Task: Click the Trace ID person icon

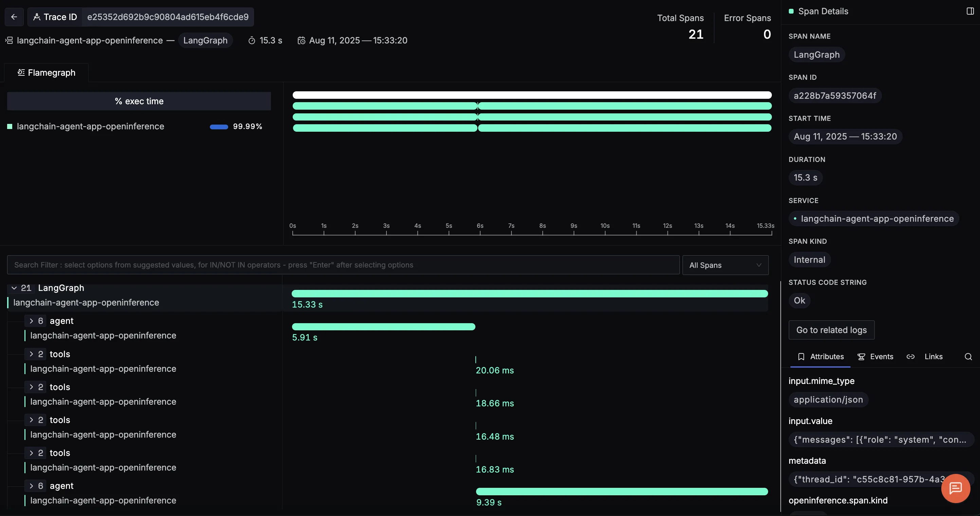Action: click(37, 17)
